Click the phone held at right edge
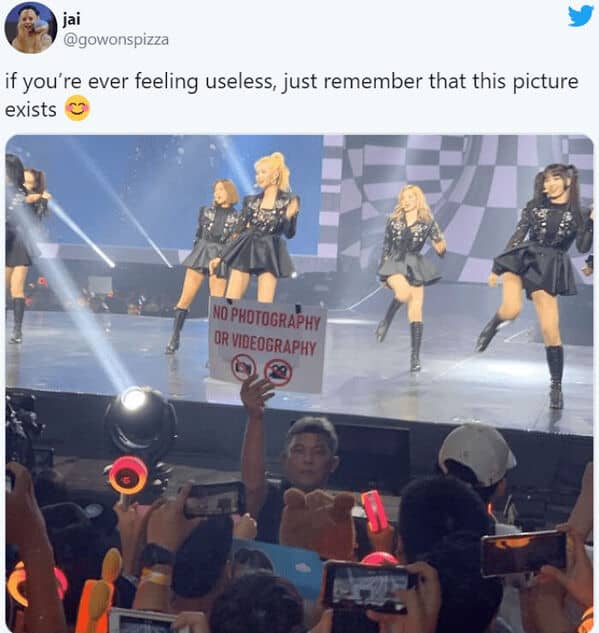This screenshot has width=599, height=633. 524,553
